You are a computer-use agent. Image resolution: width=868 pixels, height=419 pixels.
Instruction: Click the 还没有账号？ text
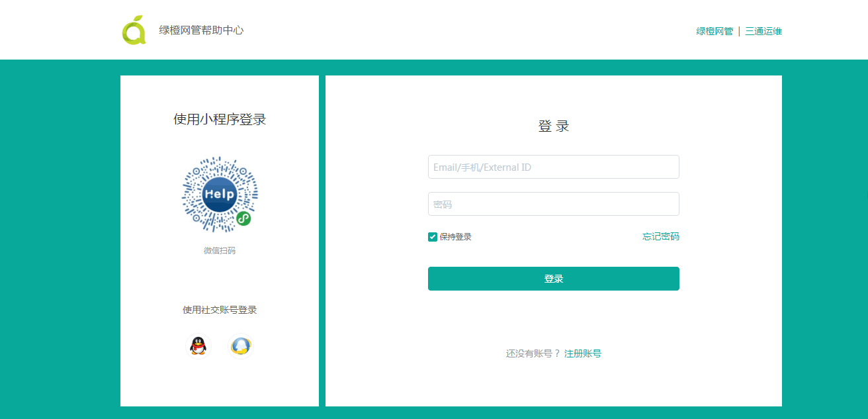(x=533, y=353)
